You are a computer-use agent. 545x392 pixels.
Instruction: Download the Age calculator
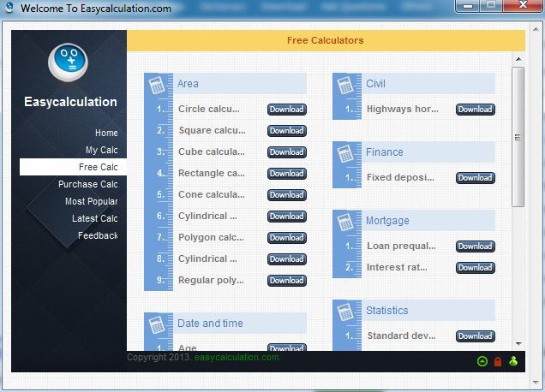point(287,347)
